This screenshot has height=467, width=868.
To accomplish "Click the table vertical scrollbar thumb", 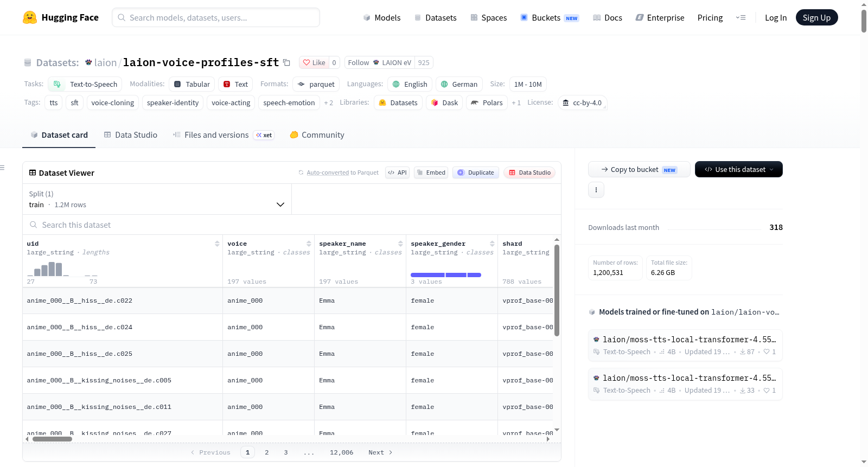I will click(x=557, y=290).
